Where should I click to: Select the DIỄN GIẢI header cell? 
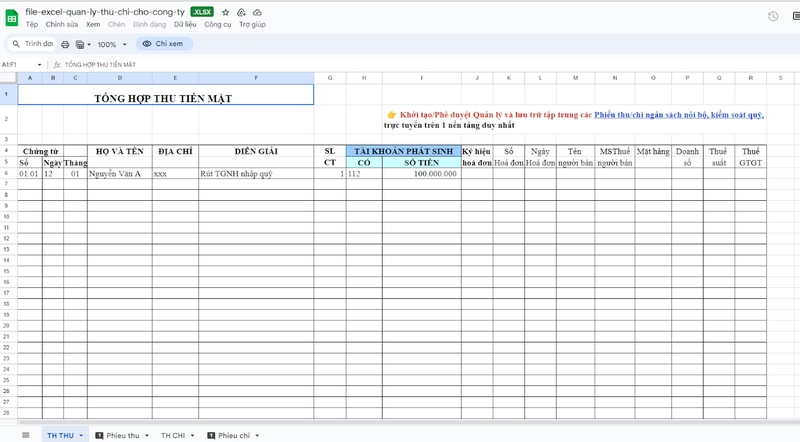tap(256, 151)
